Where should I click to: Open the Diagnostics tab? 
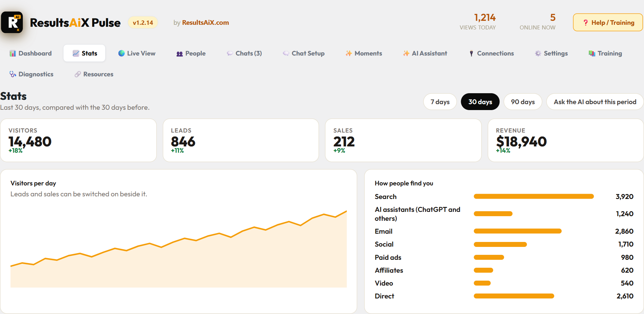click(x=31, y=74)
